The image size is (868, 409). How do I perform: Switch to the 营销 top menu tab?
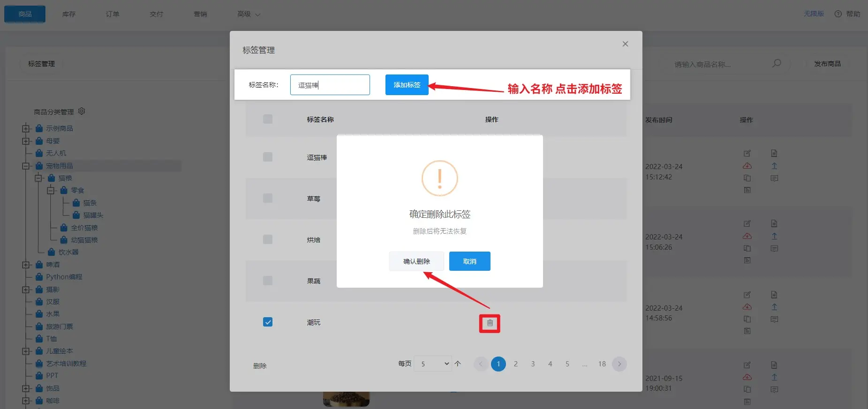[200, 14]
